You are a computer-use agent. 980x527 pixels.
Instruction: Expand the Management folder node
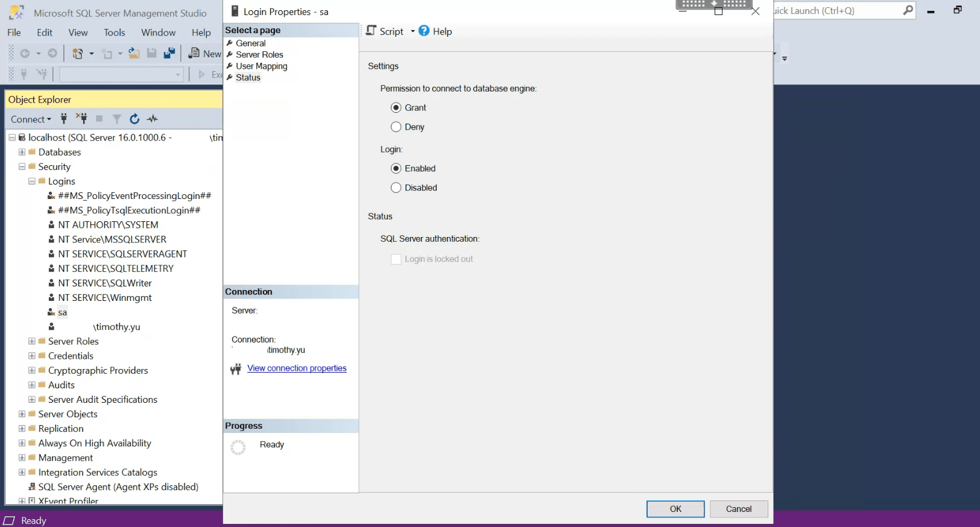coord(22,458)
